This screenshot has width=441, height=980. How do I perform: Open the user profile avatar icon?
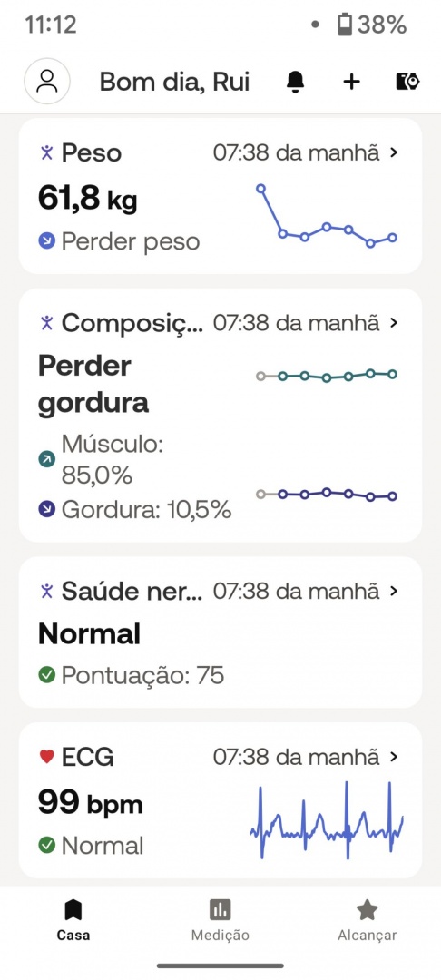pyautogui.click(x=47, y=82)
